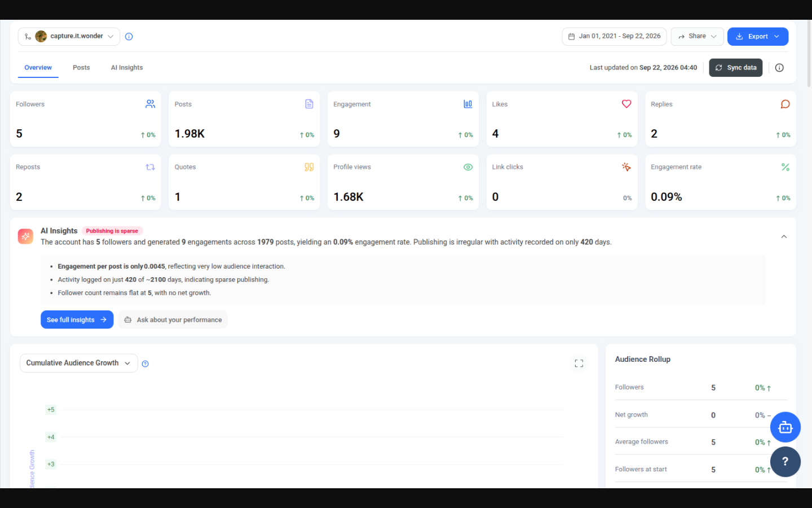
Task: Click the page vertical scrollbar
Action: coord(809,54)
